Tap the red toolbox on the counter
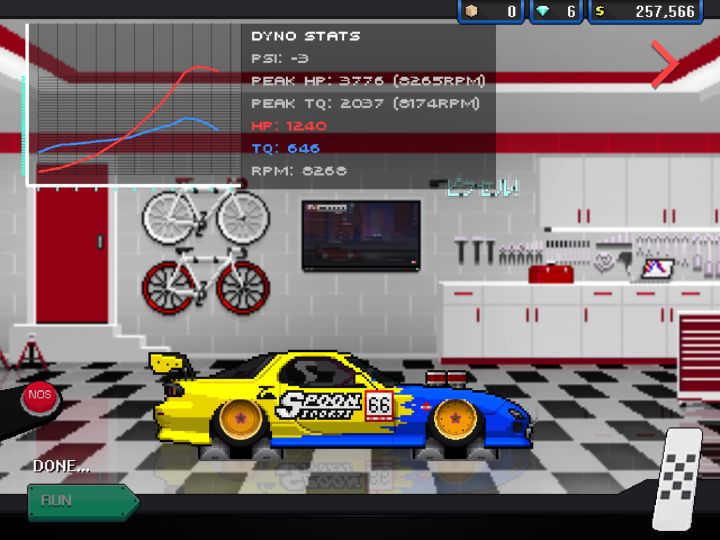 click(x=551, y=273)
